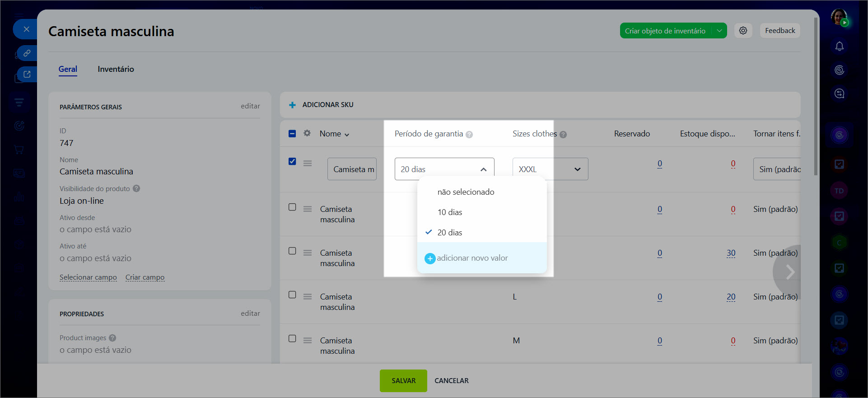Collapse the 20 dias warranty dropdown
This screenshot has height=398, width=868.
(x=483, y=169)
